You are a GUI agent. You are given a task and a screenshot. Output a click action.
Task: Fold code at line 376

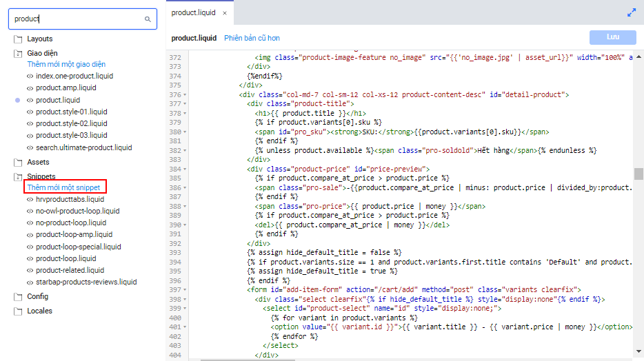pyautogui.click(x=185, y=94)
